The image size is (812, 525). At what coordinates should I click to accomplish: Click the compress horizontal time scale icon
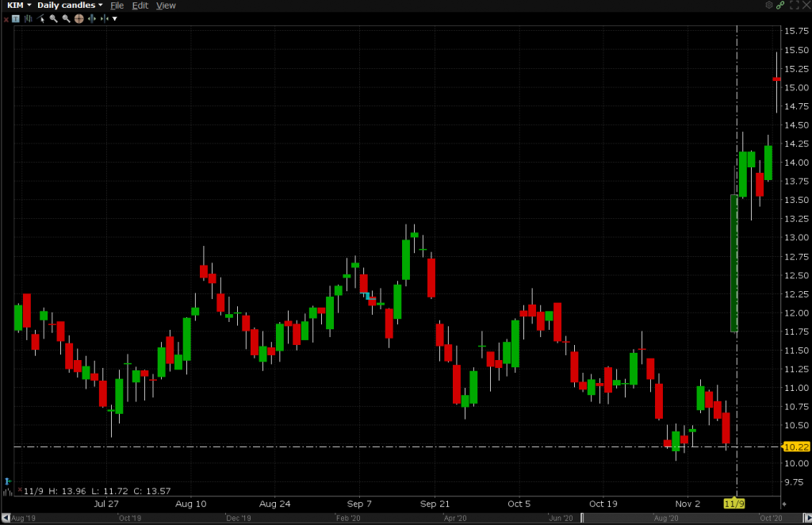click(x=105, y=18)
